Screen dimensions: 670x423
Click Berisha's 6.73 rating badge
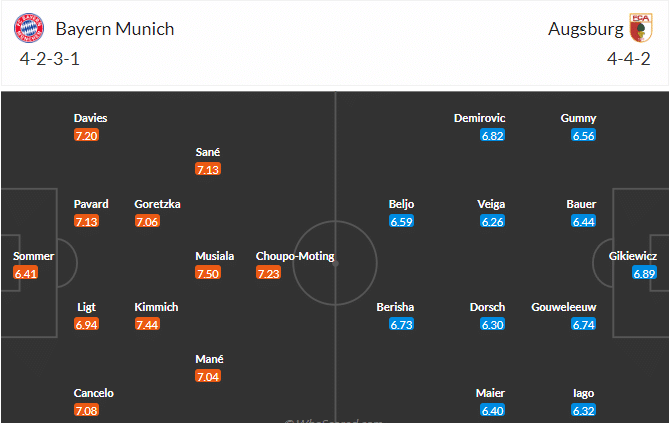(402, 324)
